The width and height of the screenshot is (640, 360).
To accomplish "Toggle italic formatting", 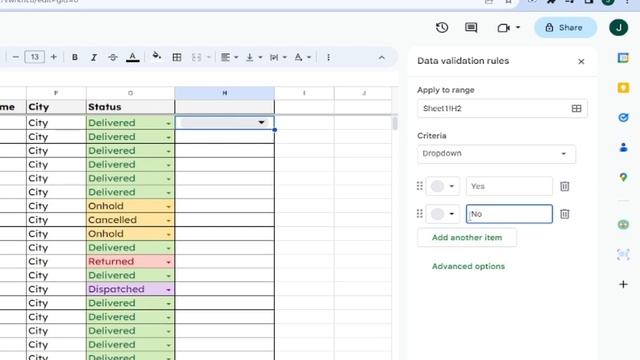I will 94,57.
